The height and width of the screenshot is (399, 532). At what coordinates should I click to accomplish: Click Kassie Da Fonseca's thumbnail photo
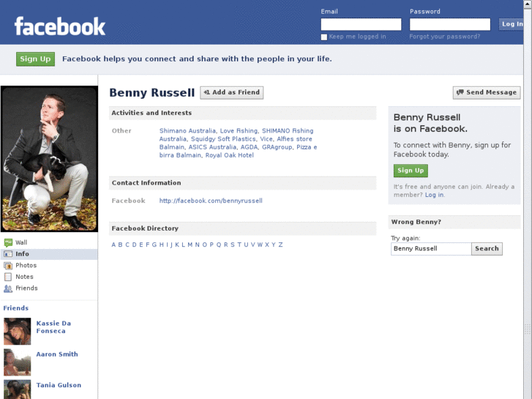[18, 332]
